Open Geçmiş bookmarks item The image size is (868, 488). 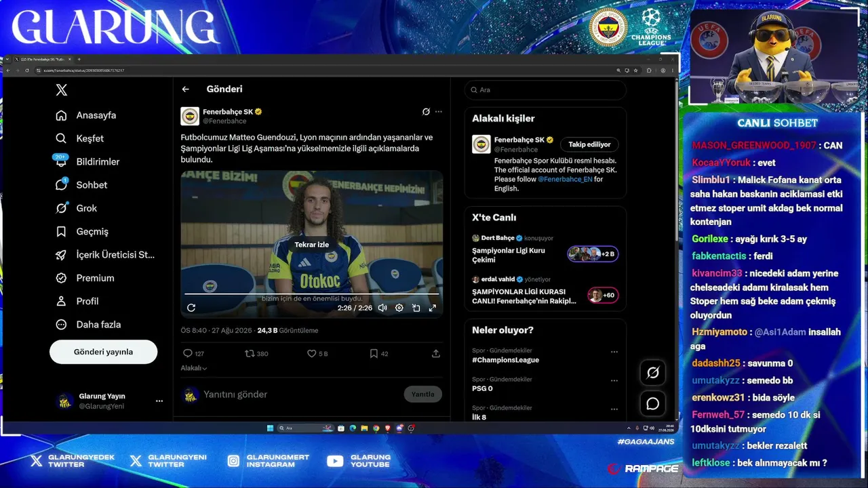pos(82,231)
